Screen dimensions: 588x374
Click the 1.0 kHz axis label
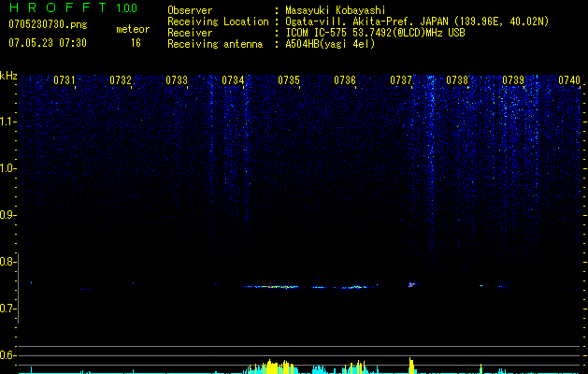[x=8, y=168]
